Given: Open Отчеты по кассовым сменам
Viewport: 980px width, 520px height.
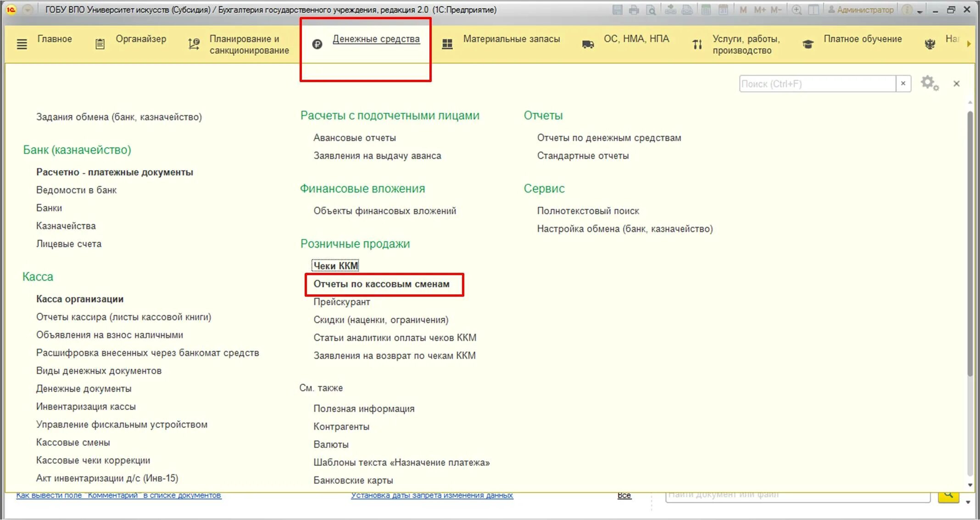Looking at the screenshot, I should (x=381, y=284).
